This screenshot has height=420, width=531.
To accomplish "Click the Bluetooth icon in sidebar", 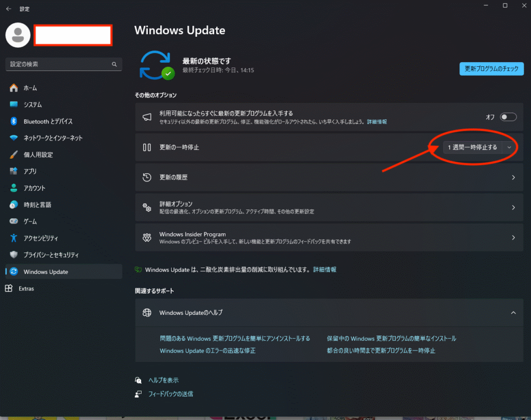I will point(13,121).
